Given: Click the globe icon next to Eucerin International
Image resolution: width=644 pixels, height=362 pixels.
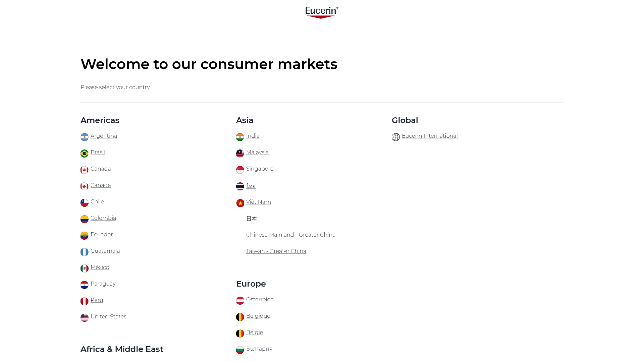Looking at the screenshot, I should pos(395,137).
